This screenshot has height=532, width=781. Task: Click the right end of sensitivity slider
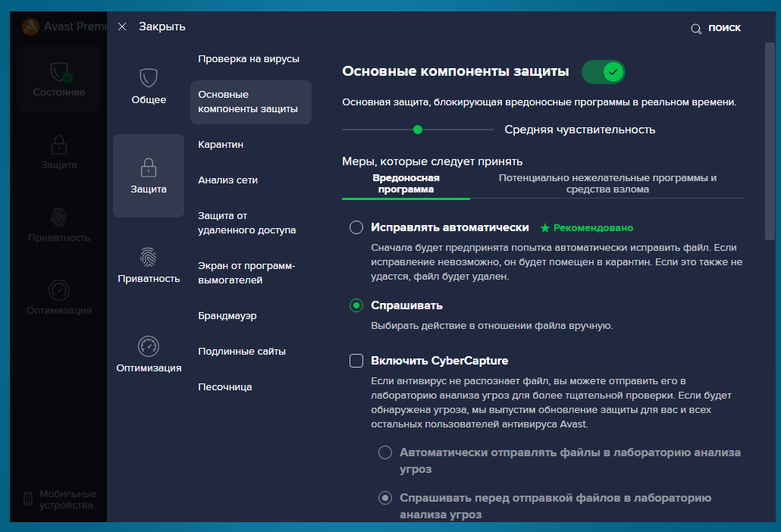pyautogui.click(x=492, y=130)
